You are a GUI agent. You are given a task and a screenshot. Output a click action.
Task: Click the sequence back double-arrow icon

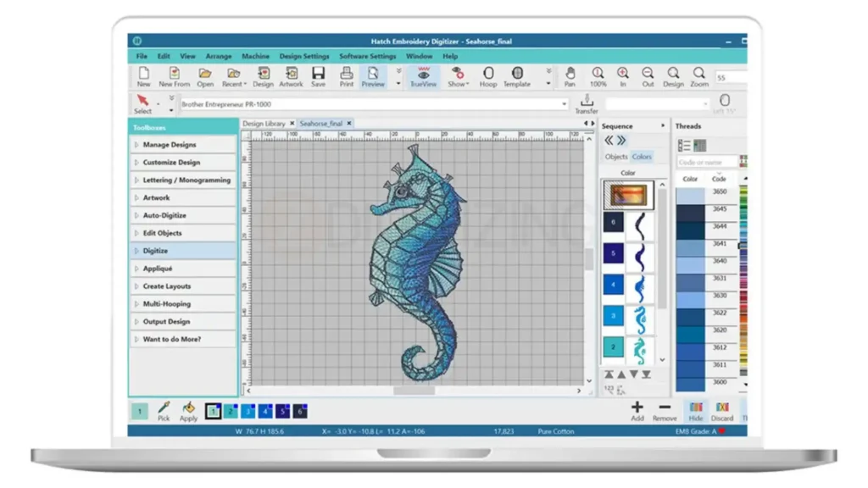tap(609, 141)
